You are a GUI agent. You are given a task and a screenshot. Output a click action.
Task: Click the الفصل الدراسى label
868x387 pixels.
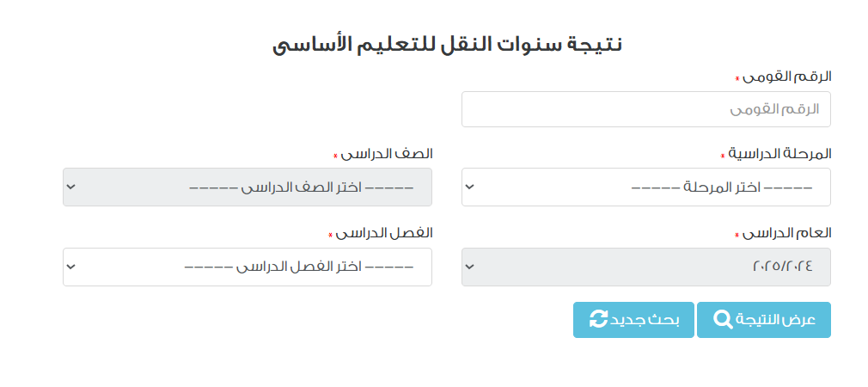coord(384,233)
